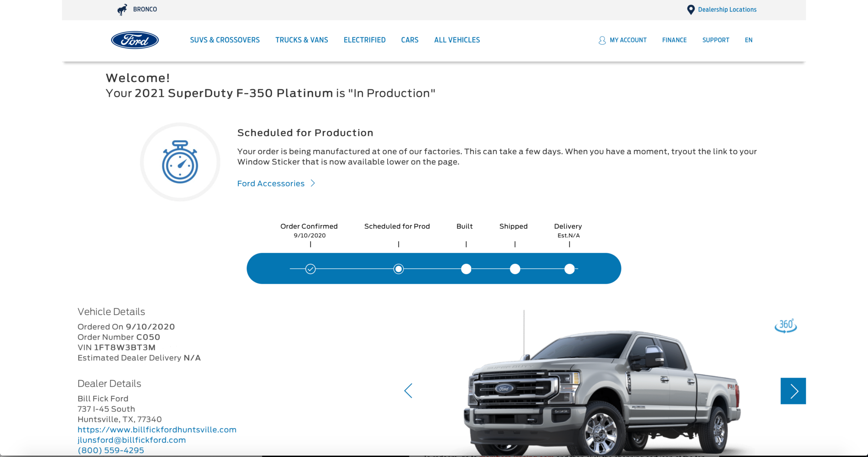868x457 pixels.
Task: Click the blue right arrow to rotate truck
Action: (x=793, y=391)
